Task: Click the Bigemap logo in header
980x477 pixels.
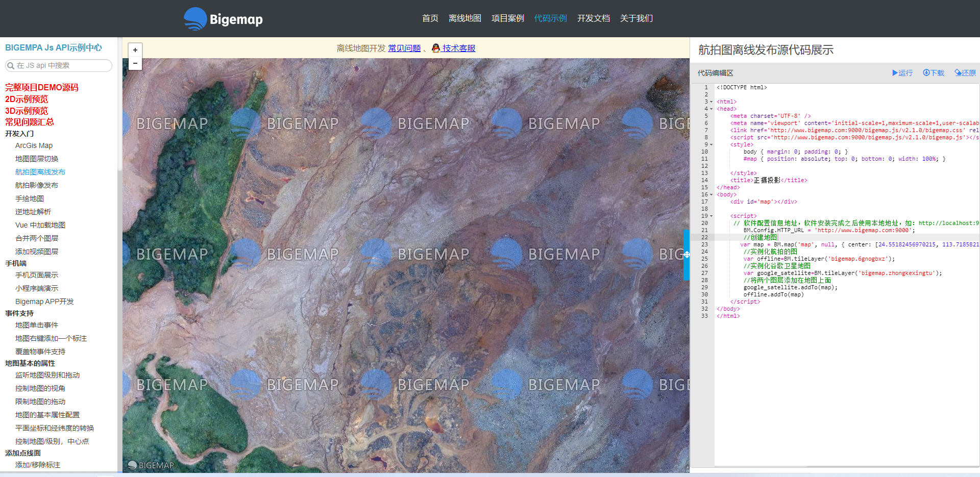Action: tap(223, 19)
